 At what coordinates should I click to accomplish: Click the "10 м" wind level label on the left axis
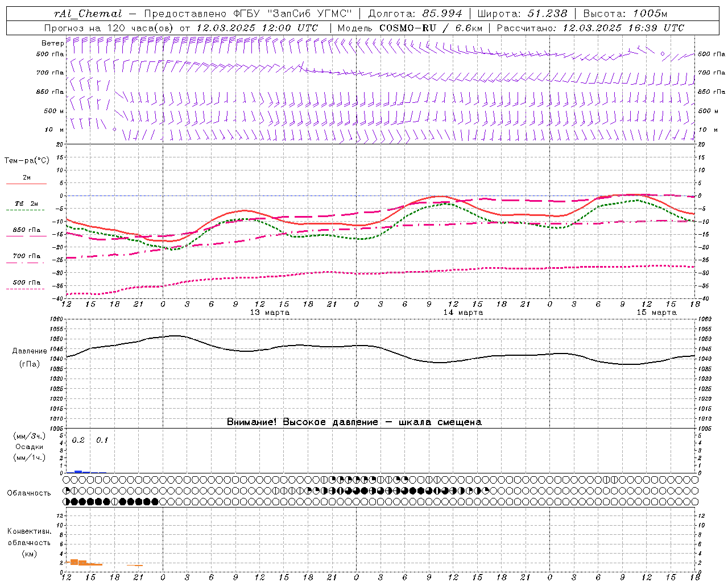[55, 130]
